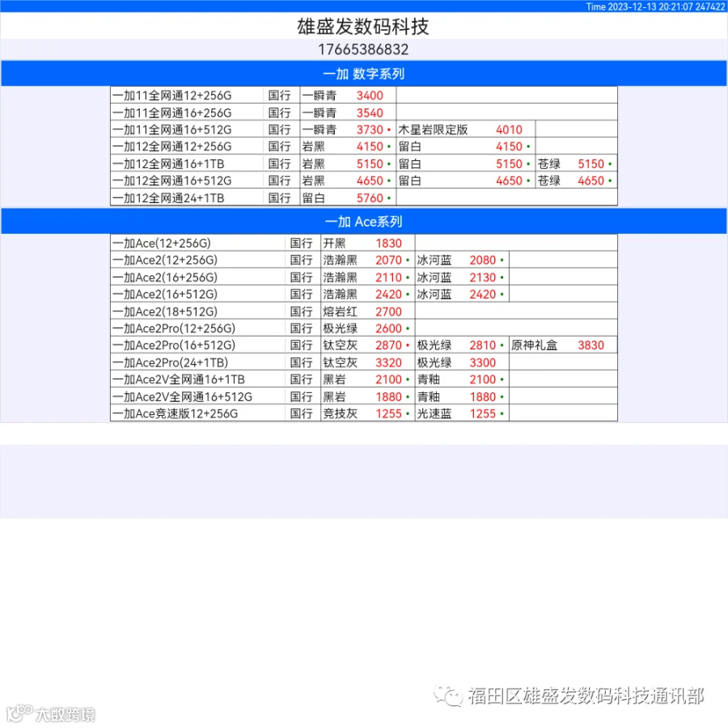Click price 2810 for 极光绿
Image resolution: width=728 pixels, height=728 pixels.
[482, 345]
